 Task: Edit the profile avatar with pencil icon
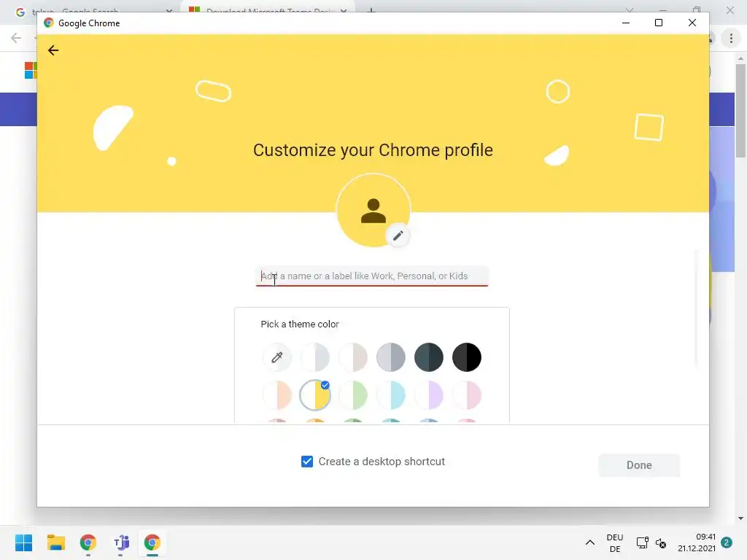point(398,236)
